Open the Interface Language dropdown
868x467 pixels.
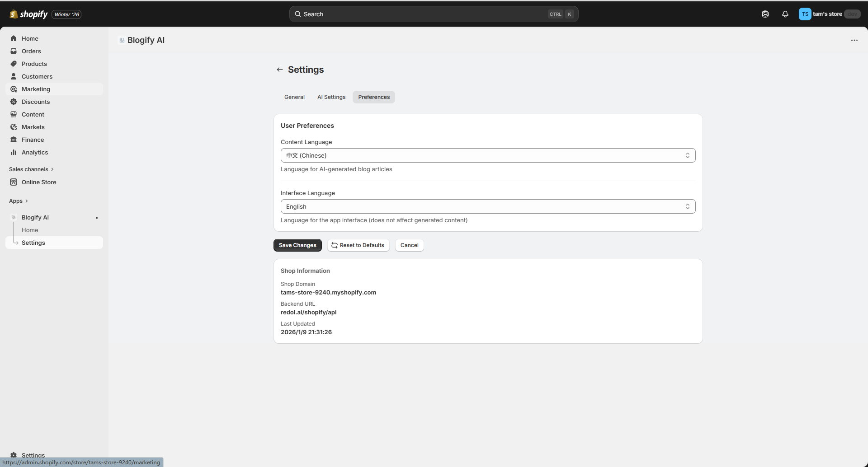488,206
